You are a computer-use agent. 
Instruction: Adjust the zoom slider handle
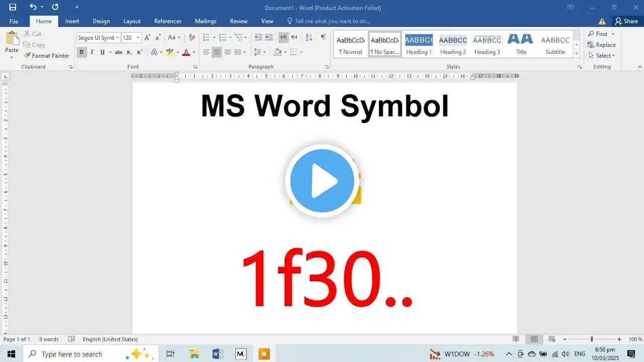click(x=592, y=339)
